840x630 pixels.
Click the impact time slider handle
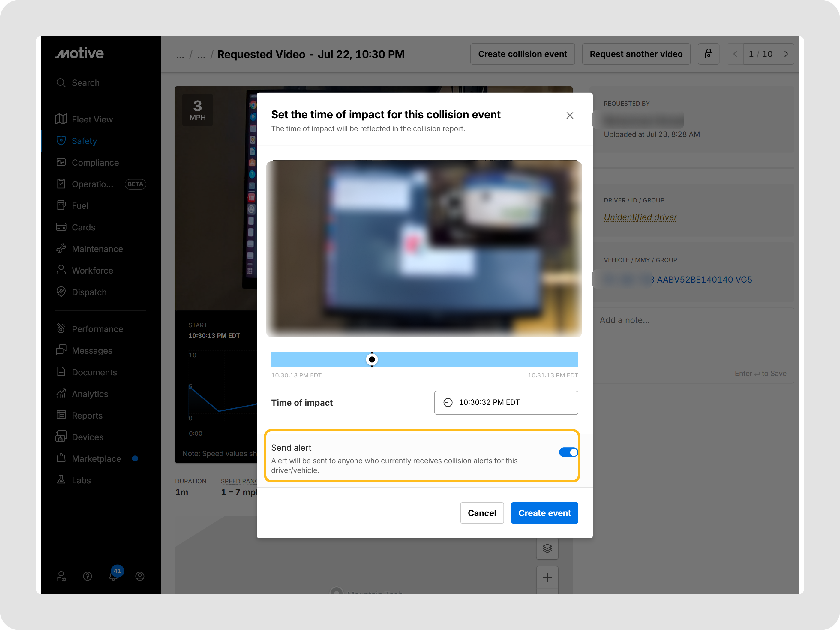[372, 359]
